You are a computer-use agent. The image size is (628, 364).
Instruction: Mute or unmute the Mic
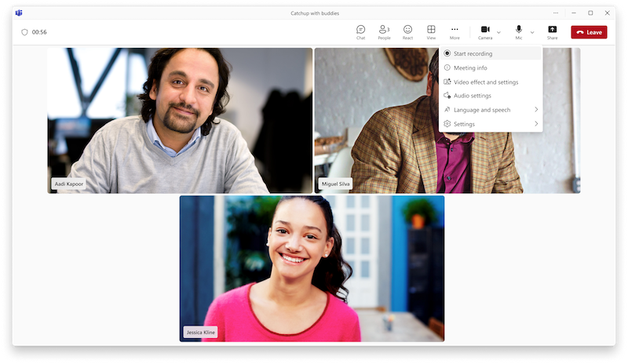(x=519, y=31)
